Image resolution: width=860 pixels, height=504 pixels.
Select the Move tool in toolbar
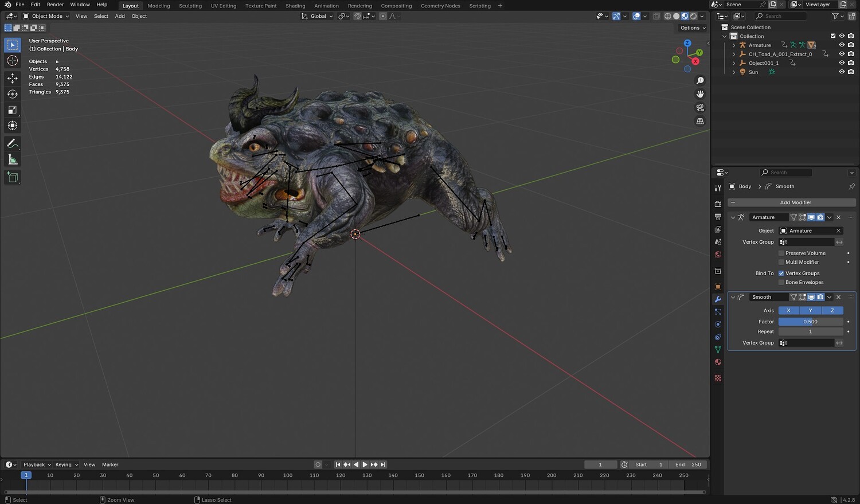pos(13,77)
